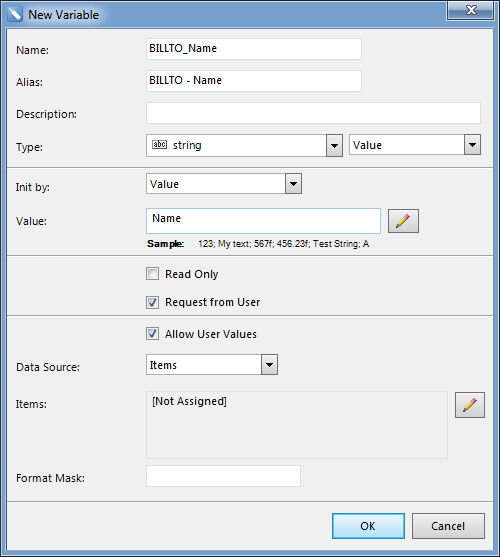500x557 pixels.
Task: Click the abc string type icon
Action: click(159, 145)
